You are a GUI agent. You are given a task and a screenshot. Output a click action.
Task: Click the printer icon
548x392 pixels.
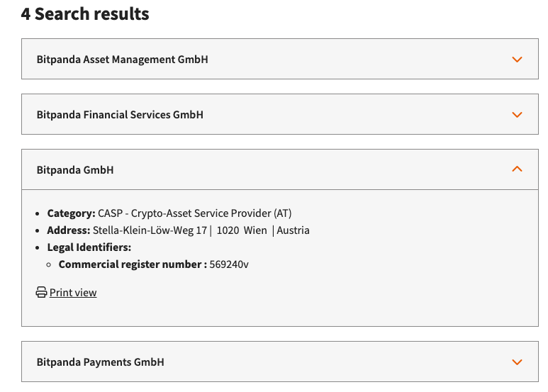tap(42, 293)
